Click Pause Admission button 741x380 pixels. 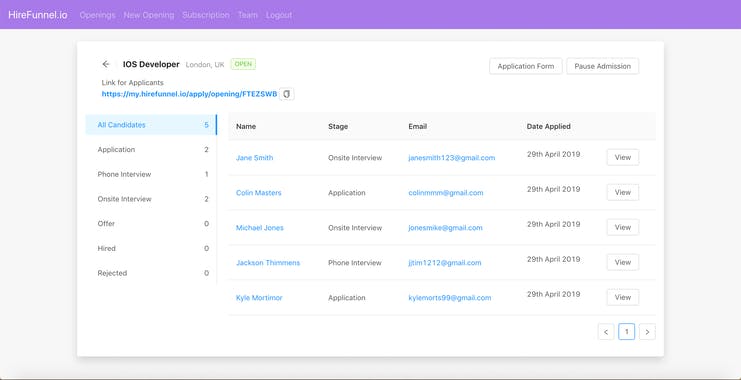point(603,66)
